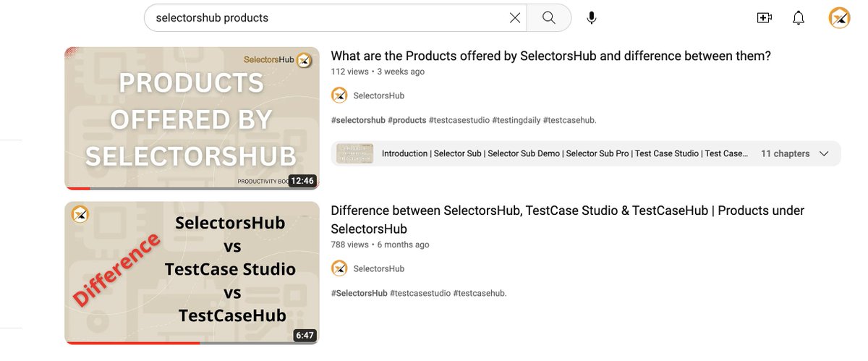Viewport: 868px width, 361px height.
Task: Open SelectorsHub channel name under first video
Action: (378, 95)
